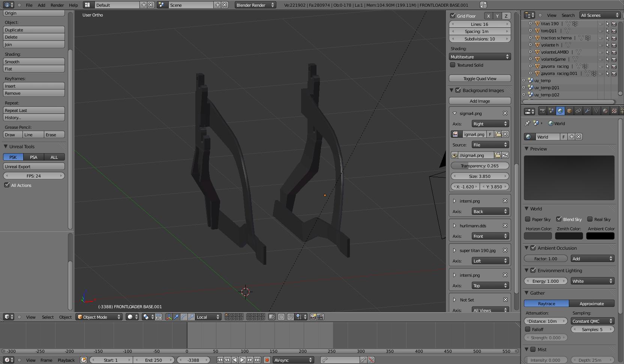Toggle the 3D manipulator axes icon
This screenshot has width=624, height=364.
[x=169, y=317]
